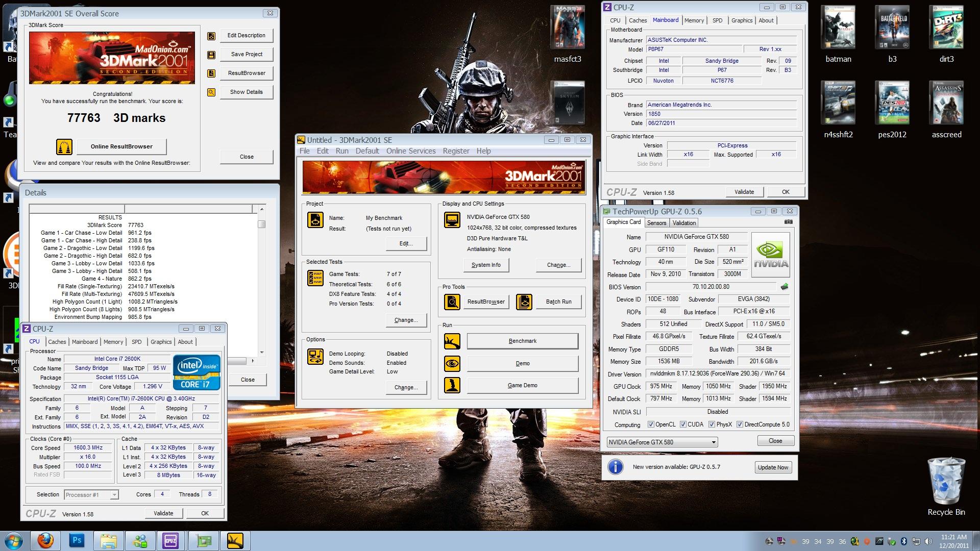Click the Online ResultBrowser button

tap(121, 146)
